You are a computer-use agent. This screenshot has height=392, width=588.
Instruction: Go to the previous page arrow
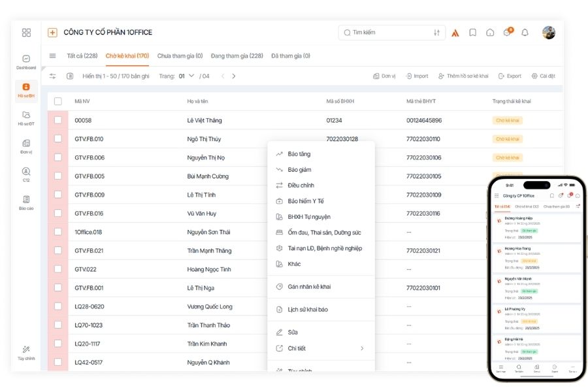223,76
